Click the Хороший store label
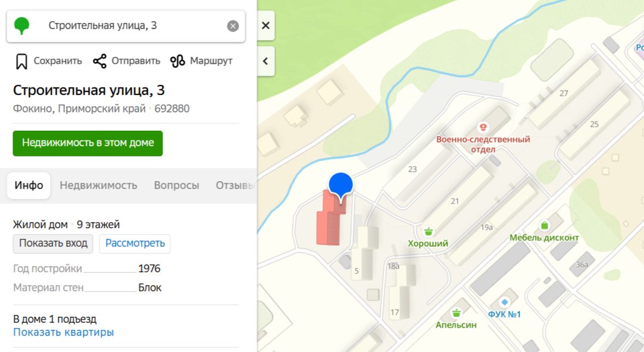644x352 pixels. [x=428, y=244]
